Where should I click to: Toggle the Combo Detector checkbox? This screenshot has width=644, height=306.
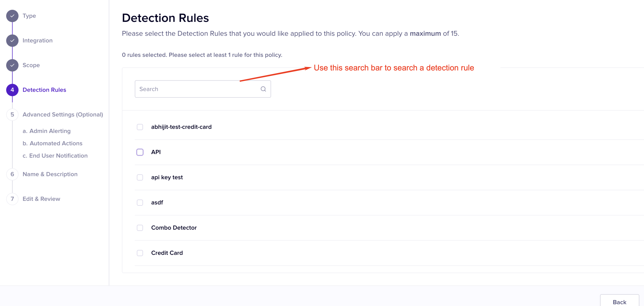click(140, 228)
